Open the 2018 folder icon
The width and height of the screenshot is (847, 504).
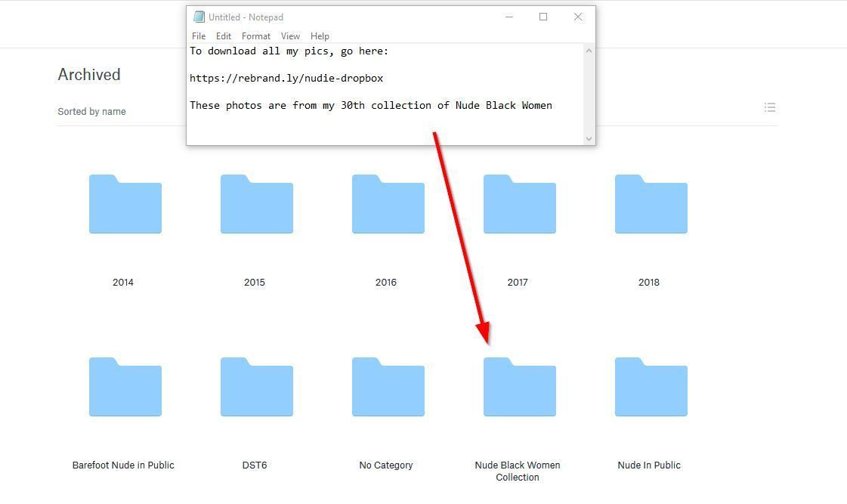pos(651,205)
